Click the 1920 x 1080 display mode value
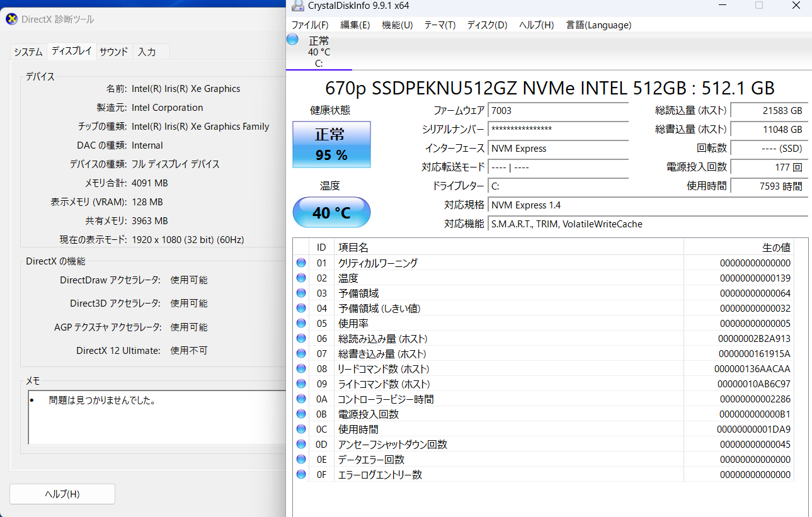Image resolution: width=812 pixels, height=517 pixels. [188, 240]
